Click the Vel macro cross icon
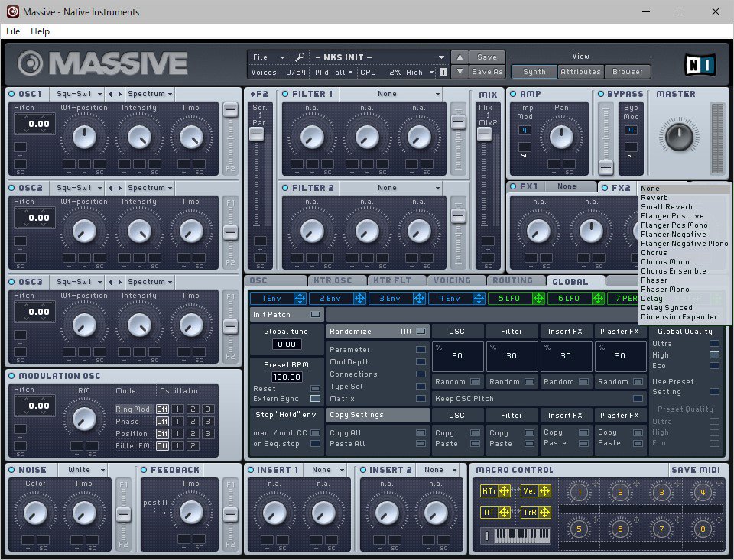This screenshot has width=734, height=560. (x=544, y=490)
